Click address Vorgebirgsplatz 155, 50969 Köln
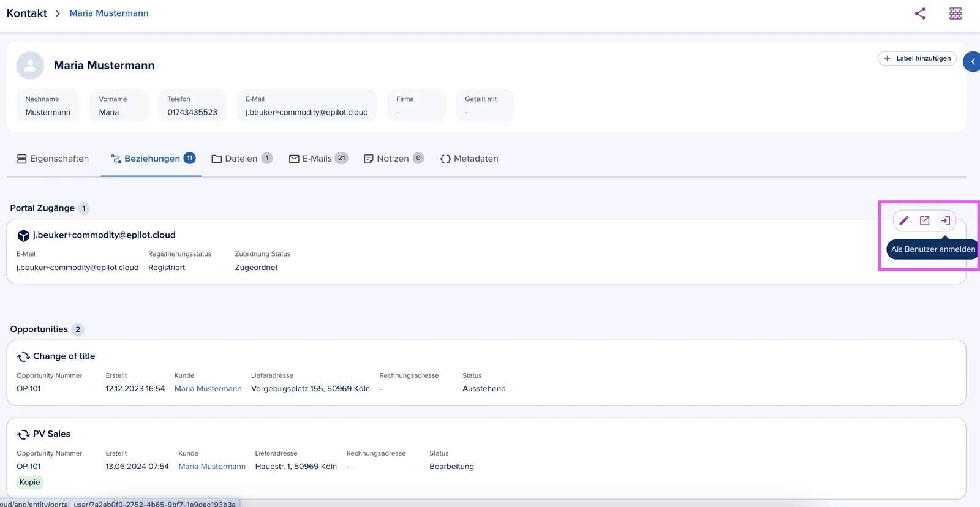This screenshot has width=980, height=507. [311, 389]
